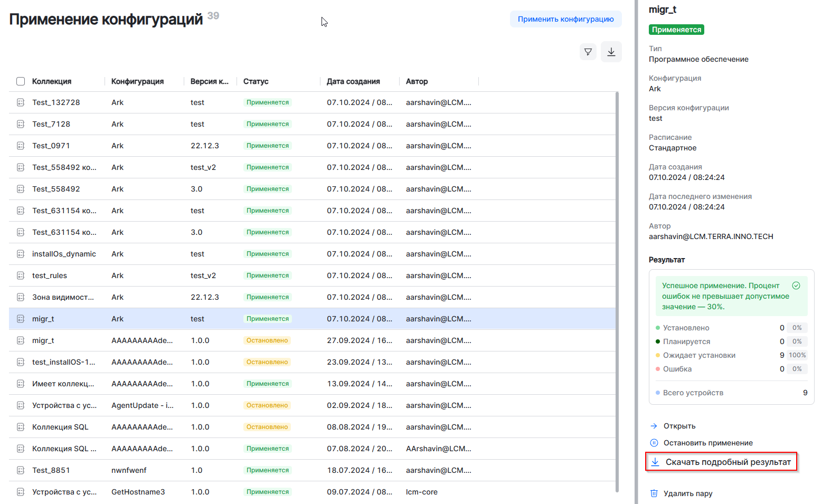The height and width of the screenshot is (504, 822).
Task: Click the download icon for Скачать подробный результат
Action: [655, 462]
